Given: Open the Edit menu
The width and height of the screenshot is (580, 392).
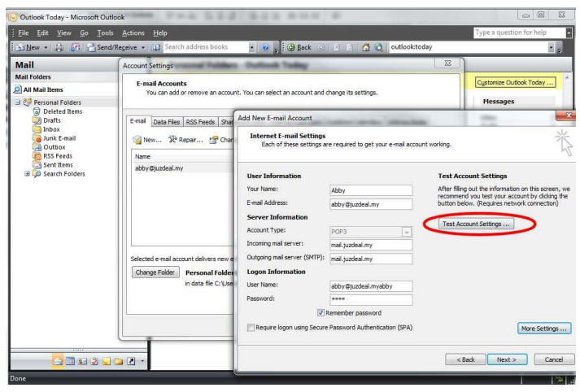Looking at the screenshot, I should pyautogui.click(x=42, y=33).
